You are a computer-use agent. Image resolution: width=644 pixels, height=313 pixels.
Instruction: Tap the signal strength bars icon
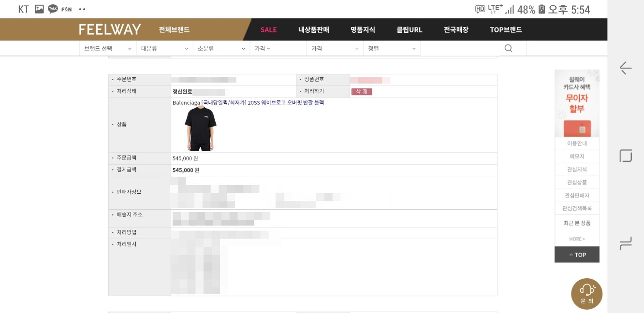510,9
